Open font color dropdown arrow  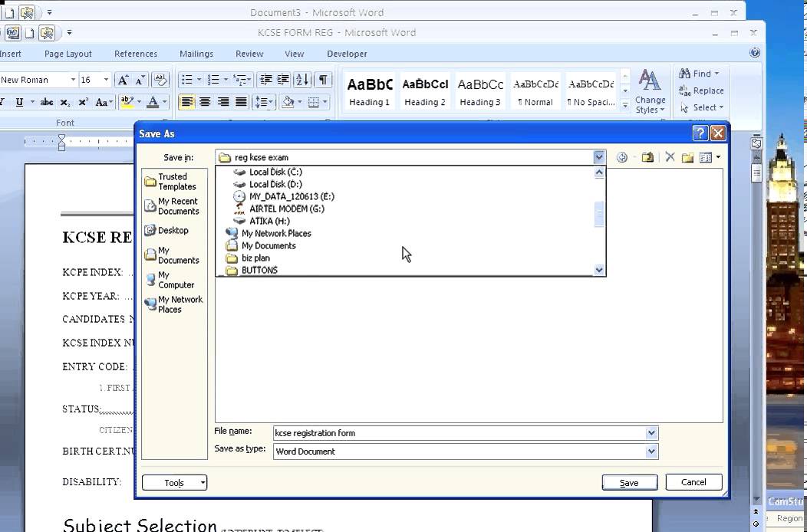[x=165, y=102]
